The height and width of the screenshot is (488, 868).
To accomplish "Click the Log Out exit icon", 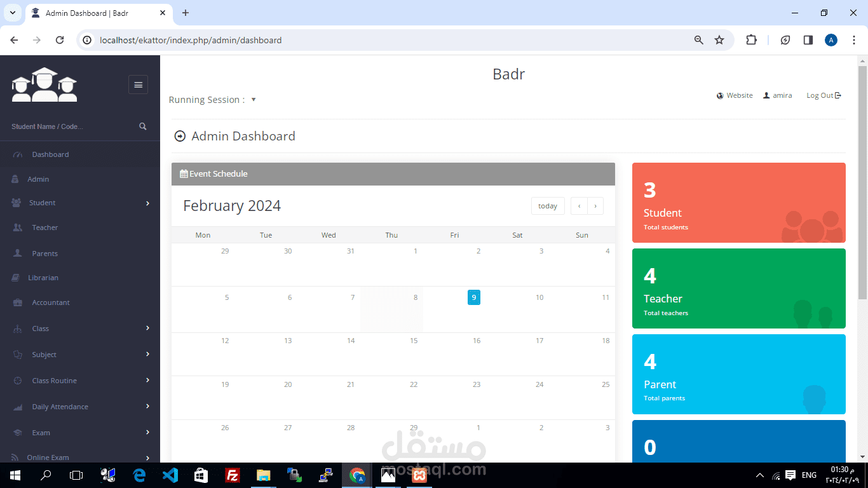I will click(x=838, y=95).
